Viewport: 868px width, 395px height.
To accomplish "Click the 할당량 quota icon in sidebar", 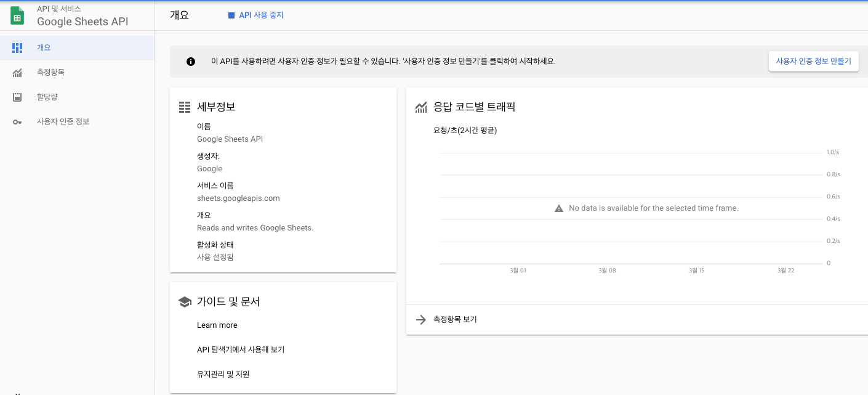I will (17, 97).
